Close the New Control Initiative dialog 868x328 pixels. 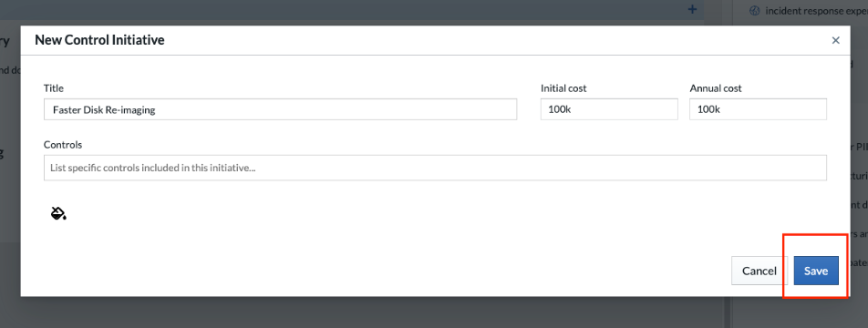coord(836,40)
